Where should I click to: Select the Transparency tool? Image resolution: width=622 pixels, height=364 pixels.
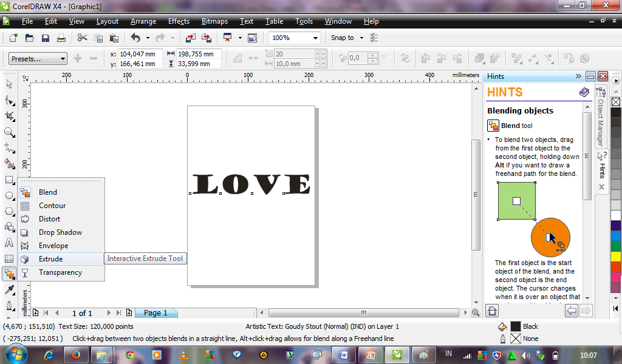point(60,272)
